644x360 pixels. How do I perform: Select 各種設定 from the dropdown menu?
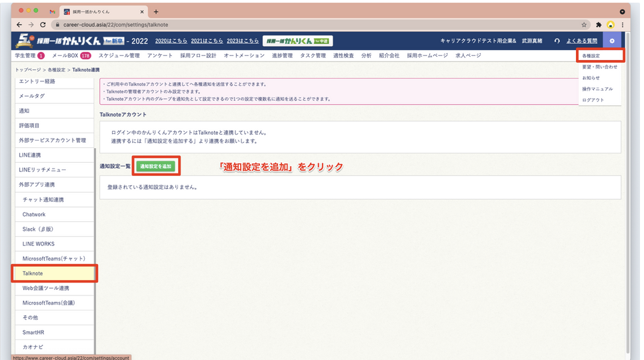(x=591, y=56)
